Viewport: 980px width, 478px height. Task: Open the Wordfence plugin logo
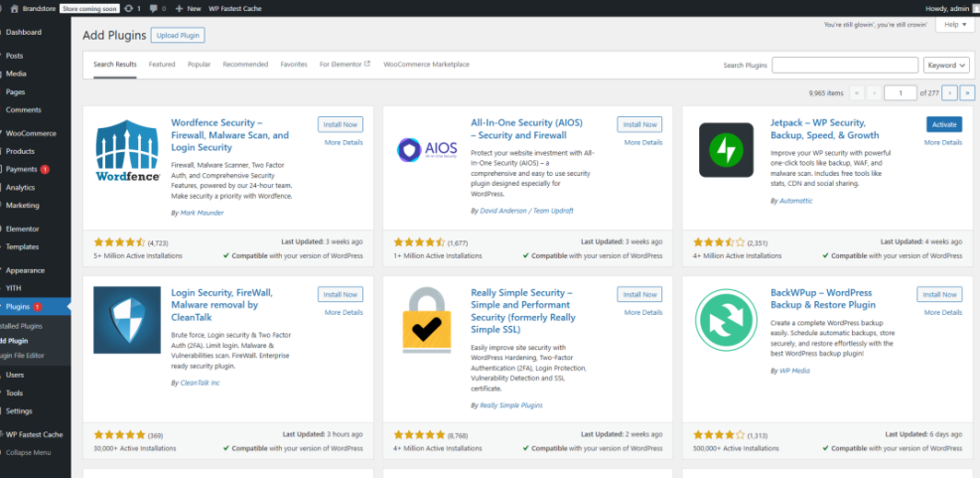point(127,150)
